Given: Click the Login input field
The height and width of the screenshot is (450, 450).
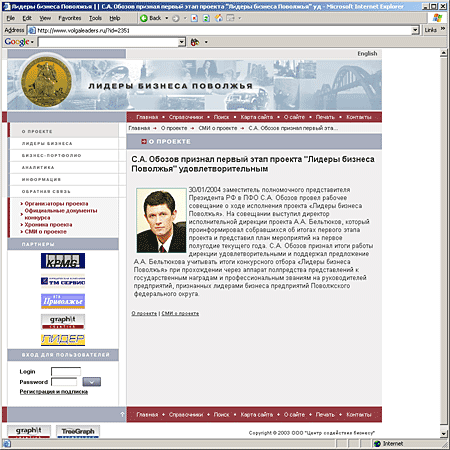Looking at the screenshot, I should click(66, 371).
